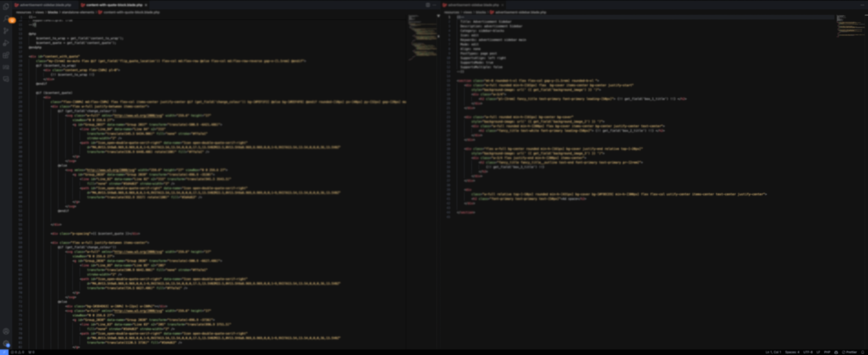868x355 pixels.
Task: Click the closing '</section>' line in right editor
Action: click(466, 212)
